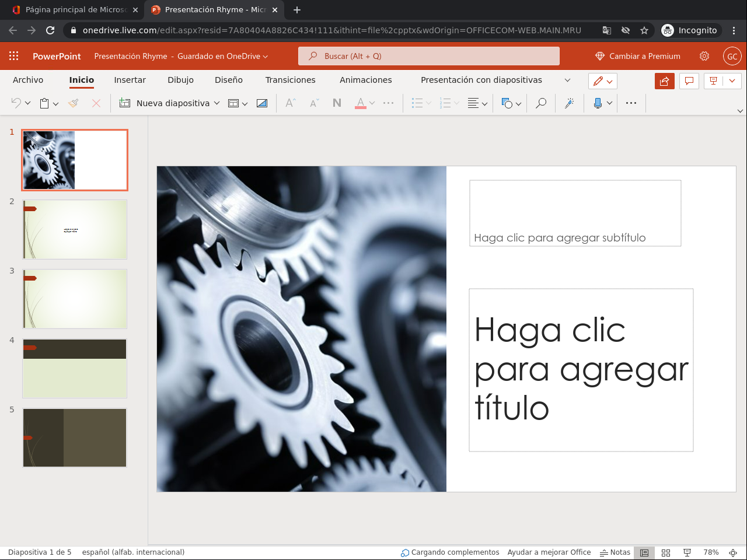The image size is (747, 560).
Task: Switch to the Insertar tab
Action: click(130, 80)
